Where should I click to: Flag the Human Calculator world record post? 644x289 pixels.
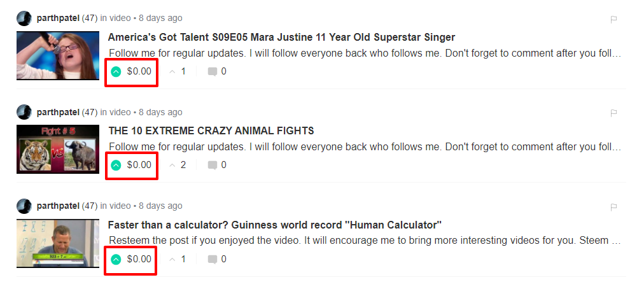[x=613, y=208]
